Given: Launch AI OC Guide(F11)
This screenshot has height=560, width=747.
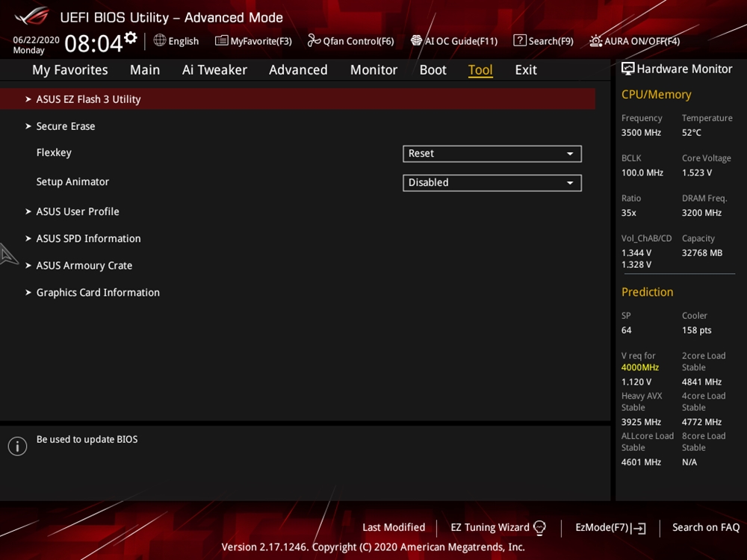Looking at the screenshot, I should [x=454, y=41].
